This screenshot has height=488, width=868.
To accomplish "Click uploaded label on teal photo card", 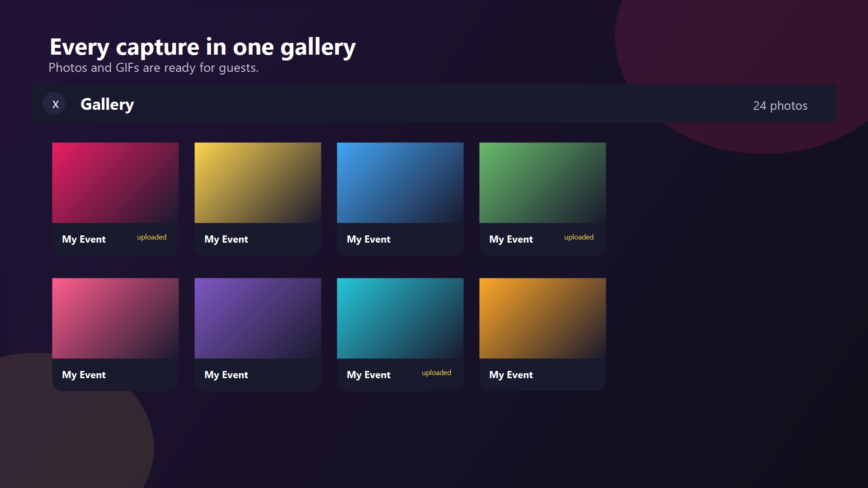I will click(x=436, y=373).
